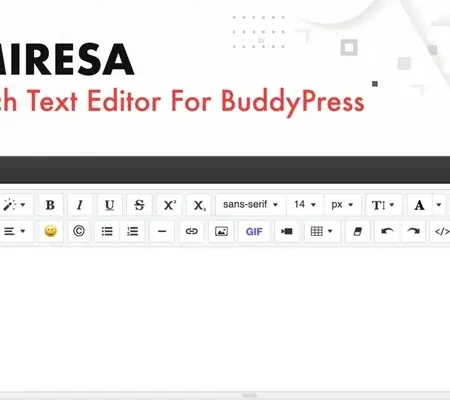Open the sans-serif font family dropdown
The image size is (450, 400).
(251, 205)
